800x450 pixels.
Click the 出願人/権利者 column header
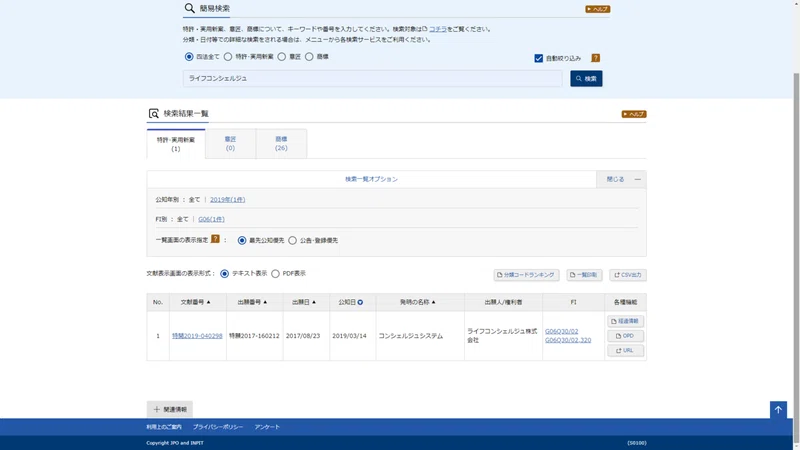coord(504,303)
